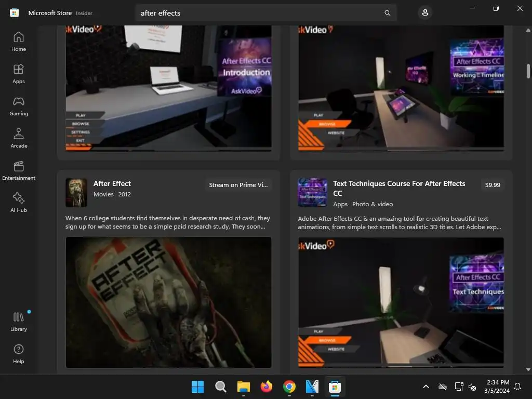Click the Text Techniques course app icon
This screenshot has height=399, width=532.
point(312,192)
